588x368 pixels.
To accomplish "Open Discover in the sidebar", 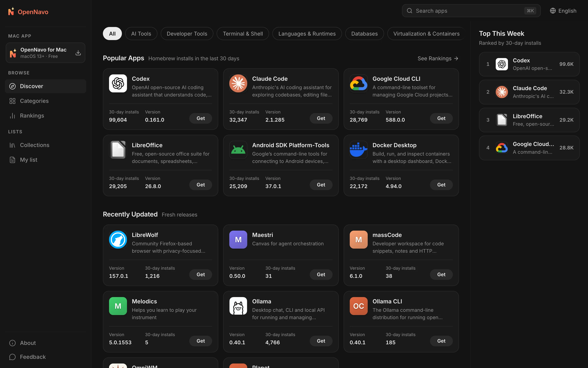I will 46,86.
